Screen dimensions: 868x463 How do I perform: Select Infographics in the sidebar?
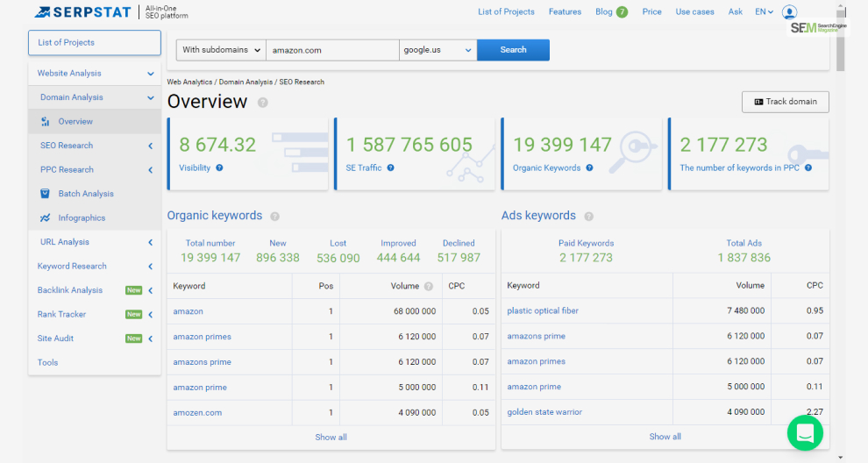tap(82, 217)
